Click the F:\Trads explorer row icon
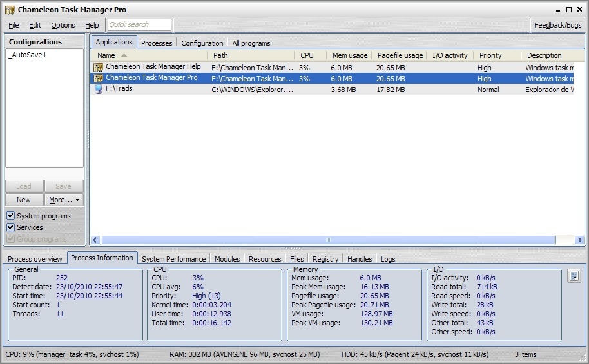The image size is (589, 364). click(x=98, y=89)
